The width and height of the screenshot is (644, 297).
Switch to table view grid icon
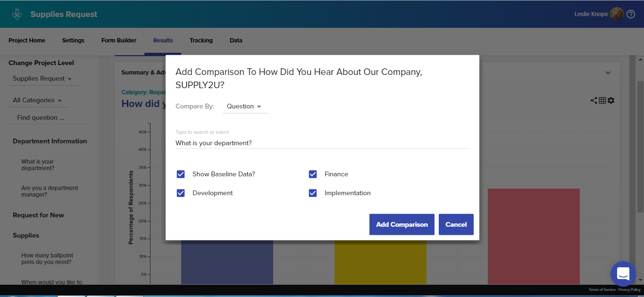pos(602,100)
